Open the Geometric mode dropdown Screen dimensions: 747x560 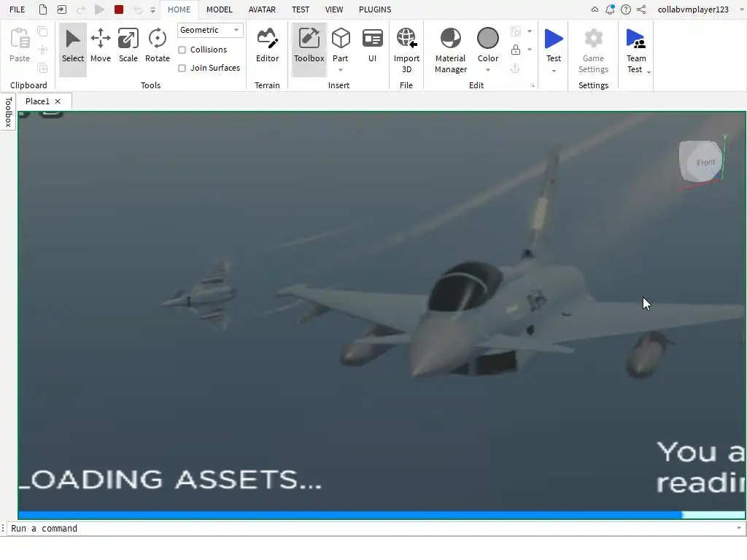coord(209,30)
